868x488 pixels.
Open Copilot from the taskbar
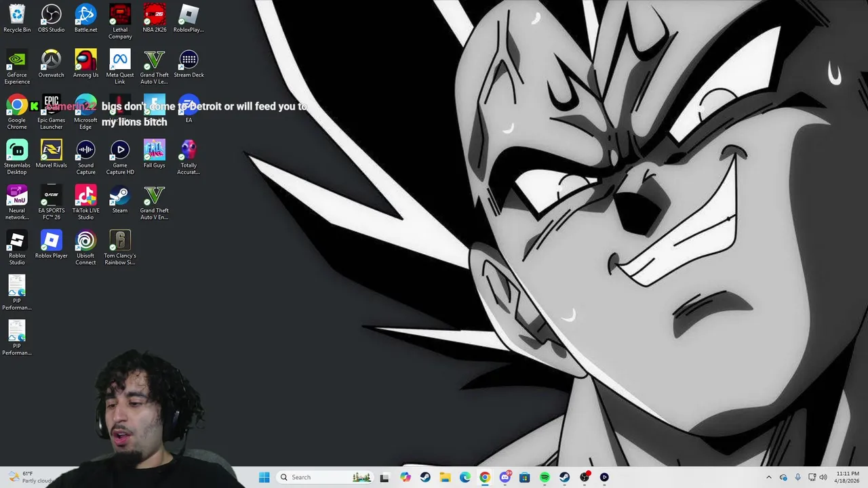405,477
